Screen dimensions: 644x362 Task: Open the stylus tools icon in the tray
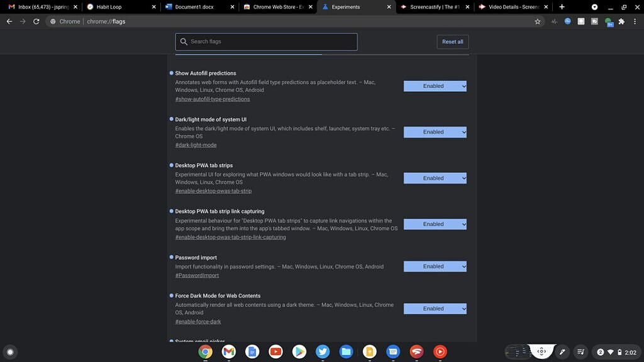[x=562, y=351]
